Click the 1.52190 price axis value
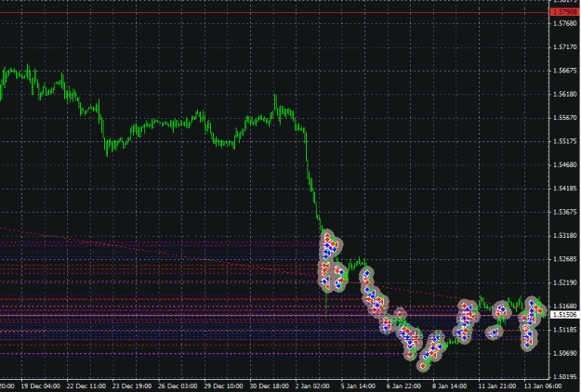The image size is (581, 392). click(565, 282)
